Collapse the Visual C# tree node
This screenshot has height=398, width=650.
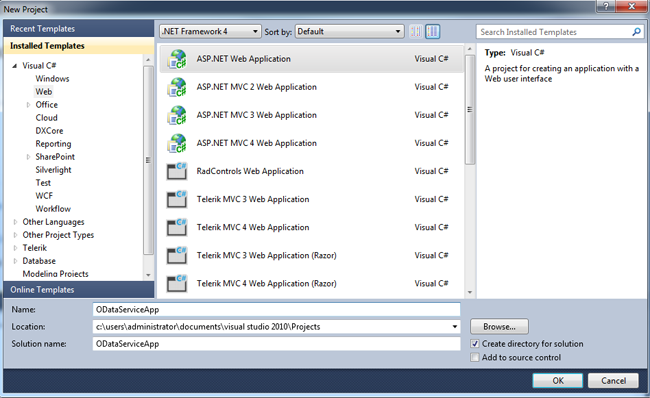click(15, 66)
